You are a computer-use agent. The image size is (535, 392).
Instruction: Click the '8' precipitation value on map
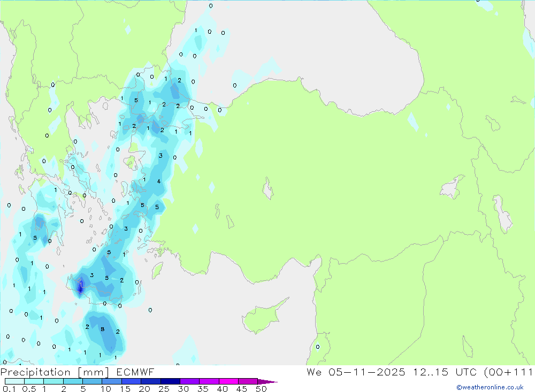102,329
